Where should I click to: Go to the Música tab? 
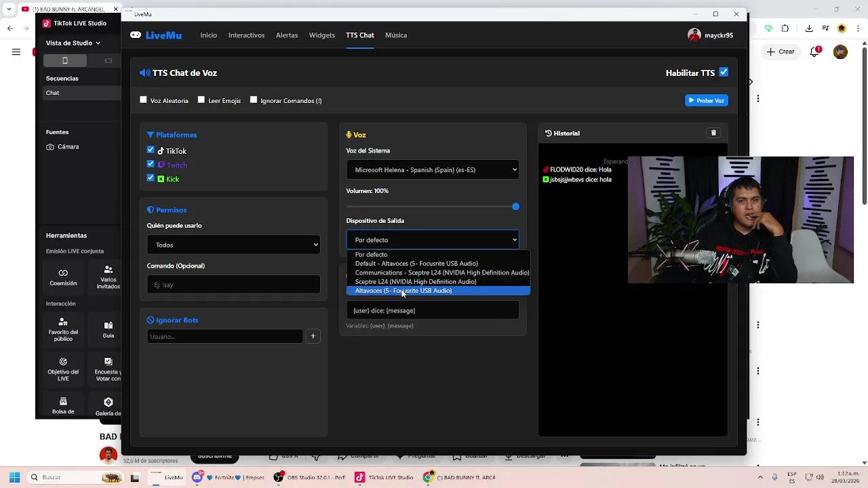[396, 35]
